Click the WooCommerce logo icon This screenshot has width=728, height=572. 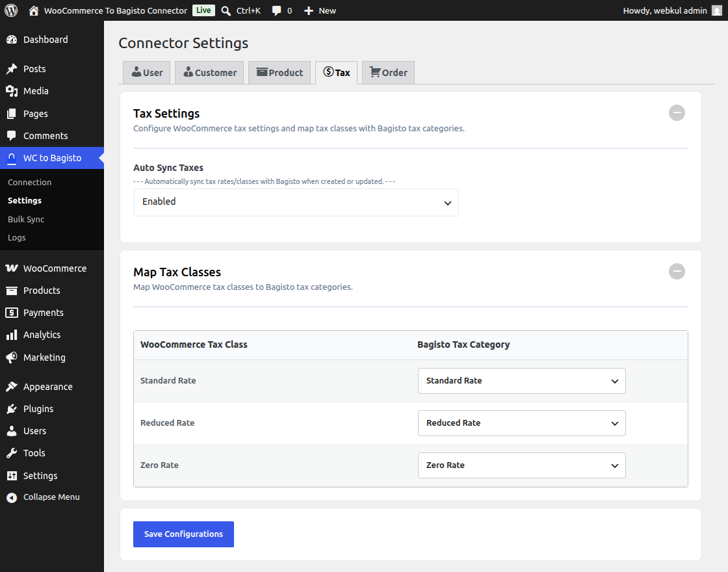click(x=12, y=268)
